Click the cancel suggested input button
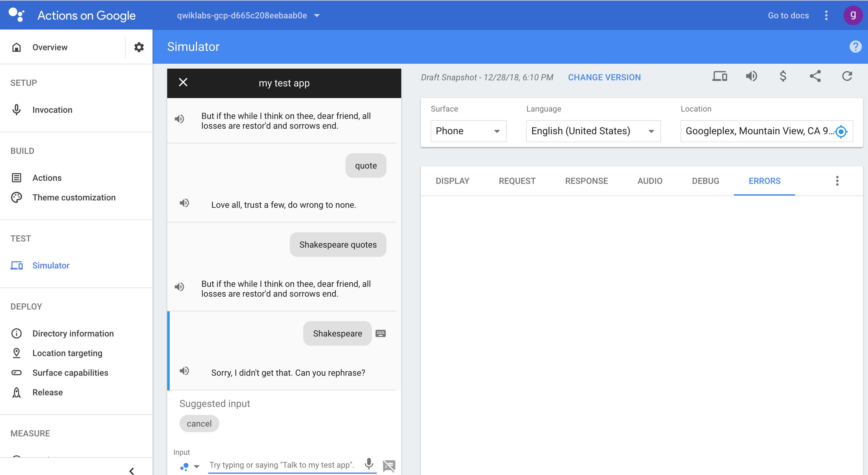Viewport: 868px width, 475px height. [x=199, y=424]
